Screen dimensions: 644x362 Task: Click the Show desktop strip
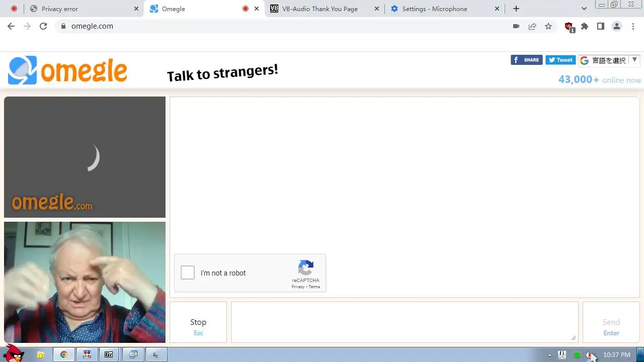point(640,355)
